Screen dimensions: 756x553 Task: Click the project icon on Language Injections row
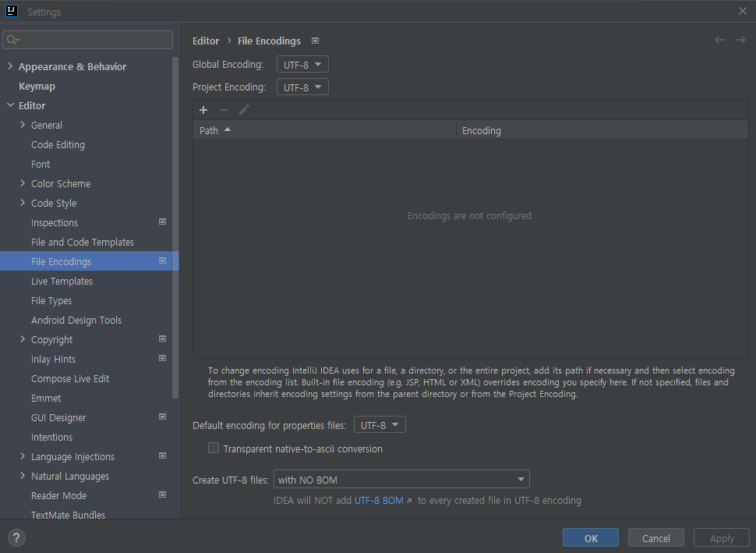(162, 456)
